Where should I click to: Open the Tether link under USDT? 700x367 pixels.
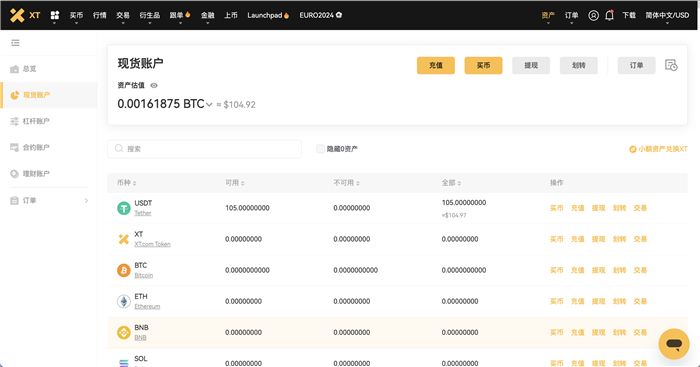[143, 213]
